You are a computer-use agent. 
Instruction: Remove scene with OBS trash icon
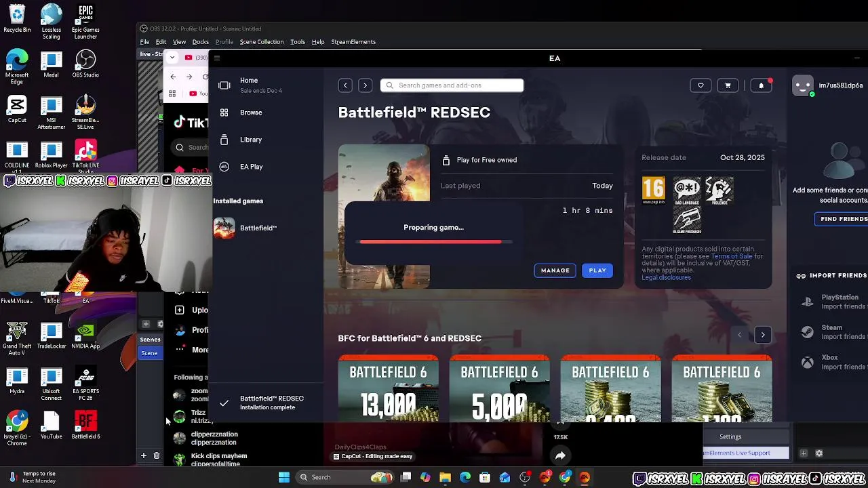point(156,456)
